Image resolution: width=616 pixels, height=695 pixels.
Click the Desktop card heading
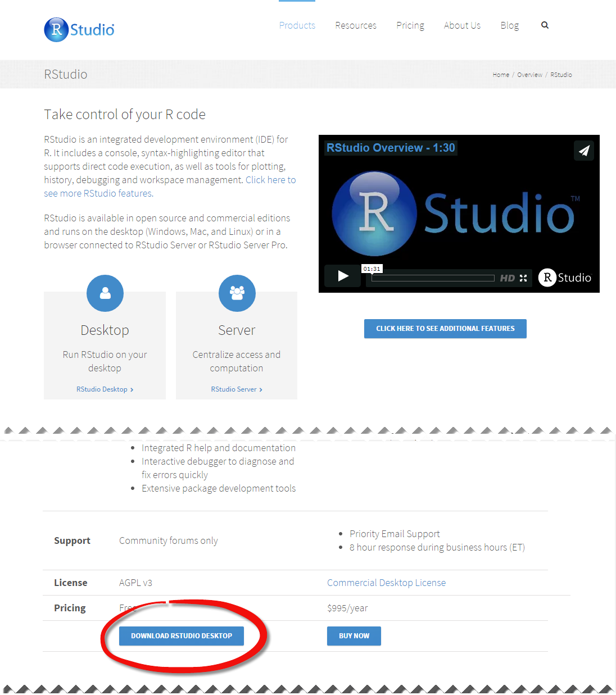tap(105, 330)
